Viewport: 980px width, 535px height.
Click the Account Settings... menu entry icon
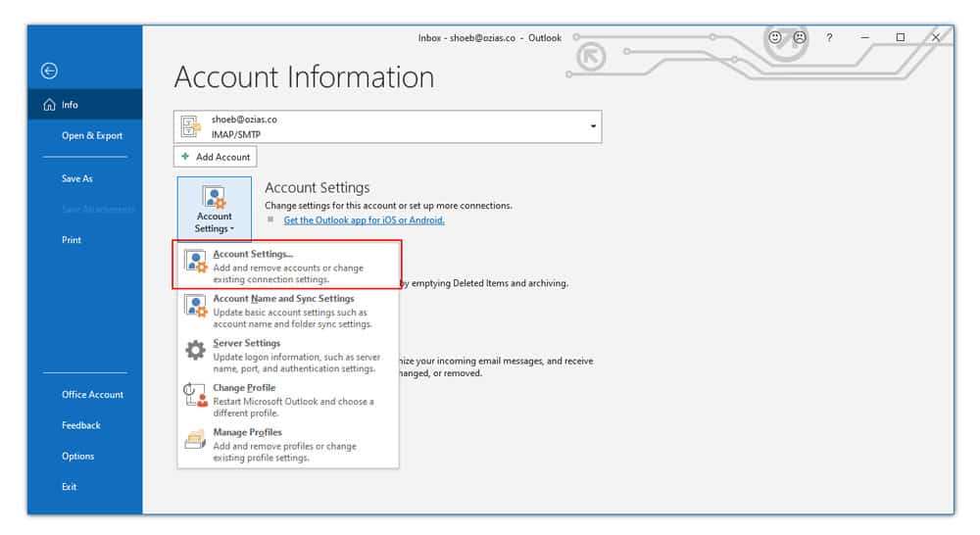coord(196,262)
